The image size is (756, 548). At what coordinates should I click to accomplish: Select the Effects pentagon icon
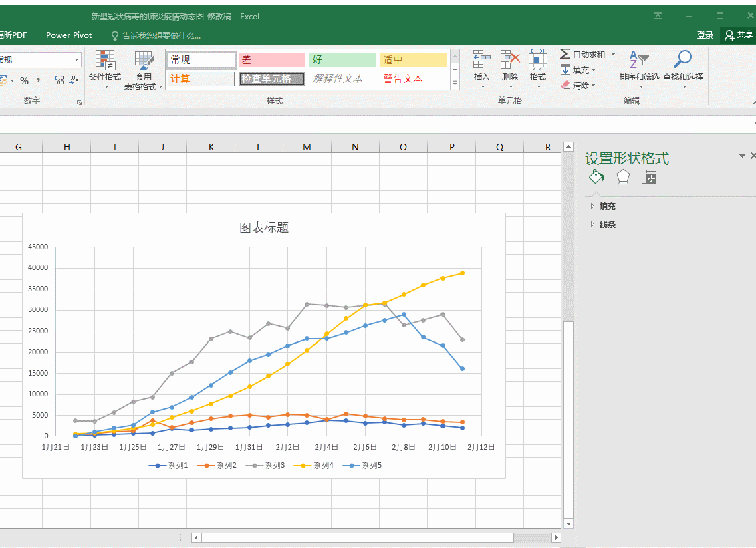tap(622, 176)
